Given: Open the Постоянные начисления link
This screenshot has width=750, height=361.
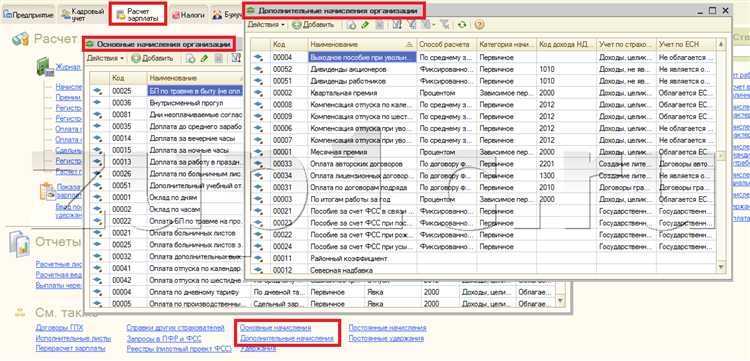Looking at the screenshot, I should coord(387,328).
